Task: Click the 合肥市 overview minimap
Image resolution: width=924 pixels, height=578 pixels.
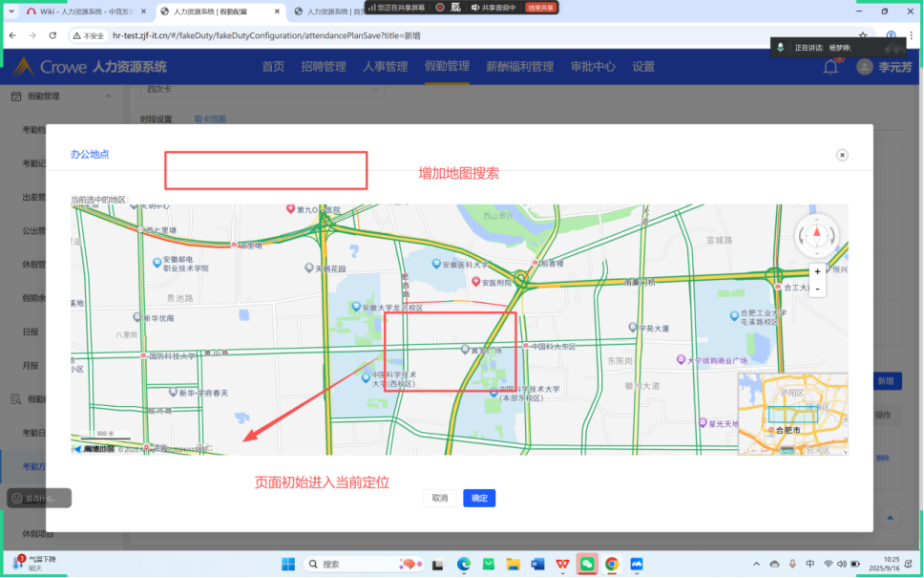Action: (792, 414)
